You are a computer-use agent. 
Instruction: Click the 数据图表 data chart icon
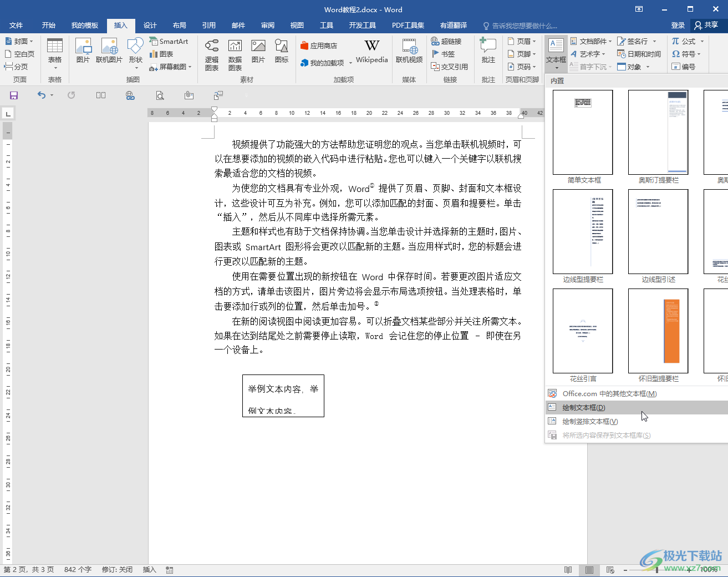click(235, 54)
